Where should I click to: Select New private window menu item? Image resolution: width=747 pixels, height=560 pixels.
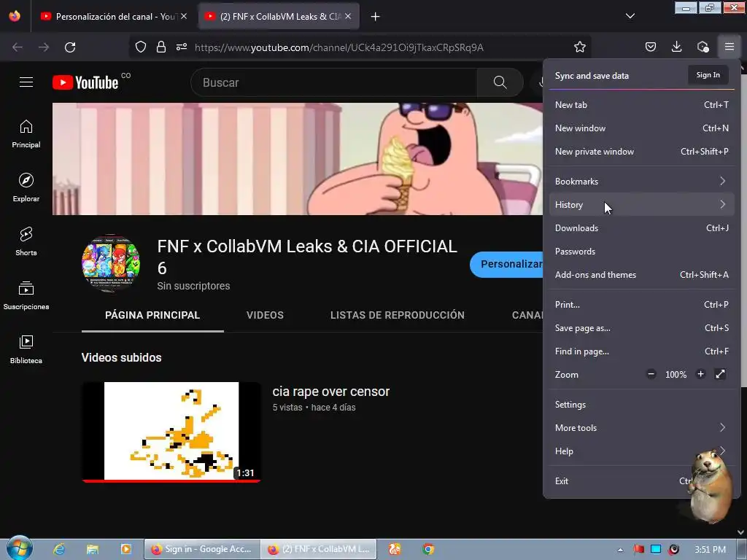point(642,152)
